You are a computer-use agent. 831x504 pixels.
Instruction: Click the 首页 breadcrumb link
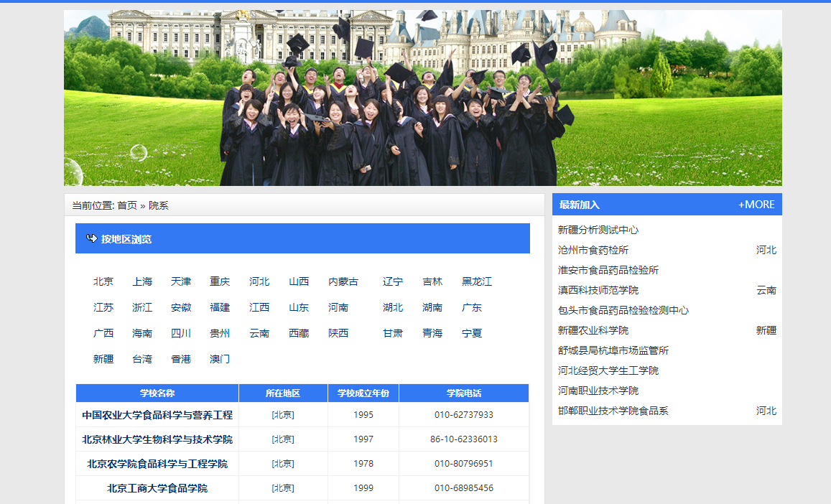[x=127, y=205]
